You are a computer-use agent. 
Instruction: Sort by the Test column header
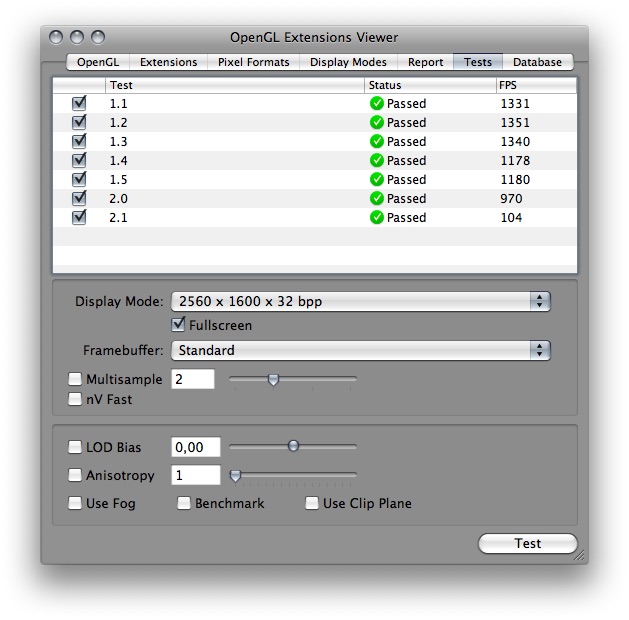[235, 85]
